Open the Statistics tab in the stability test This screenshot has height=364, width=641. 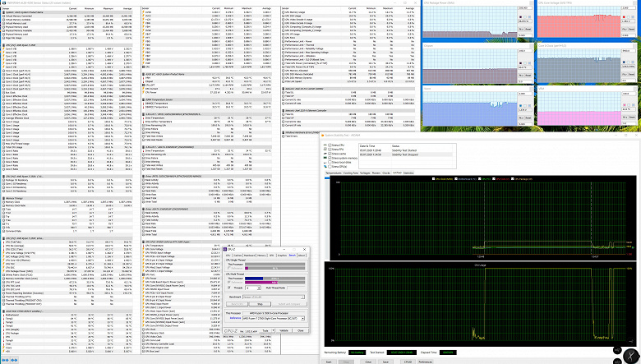(x=408, y=173)
